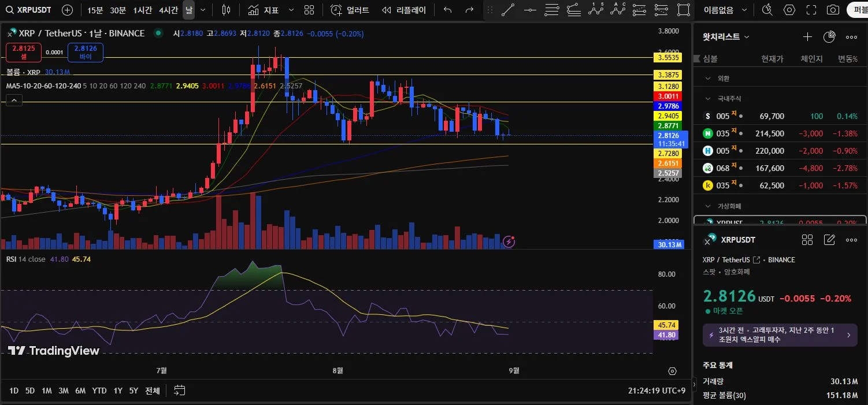Select the 날 daily timeframe
This screenshot has height=405, width=868.
[189, 10]
